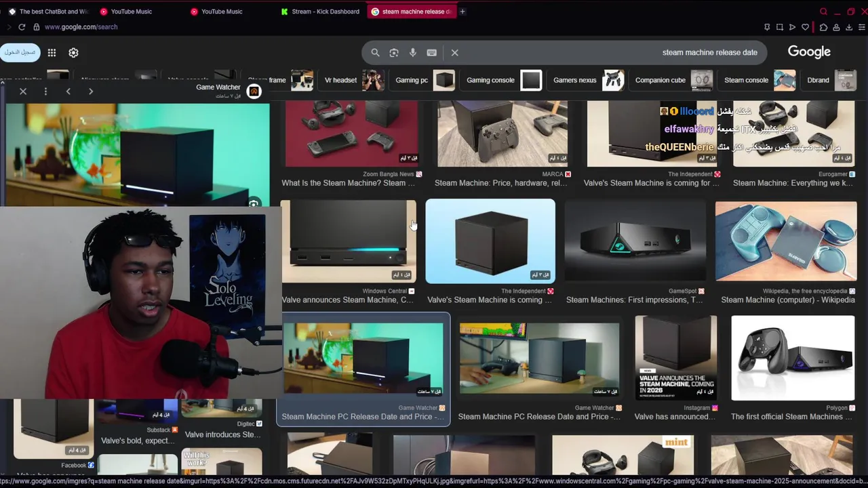Click the Zoom Bangla News source label
868x488 pixels.
tap(389, 174)
